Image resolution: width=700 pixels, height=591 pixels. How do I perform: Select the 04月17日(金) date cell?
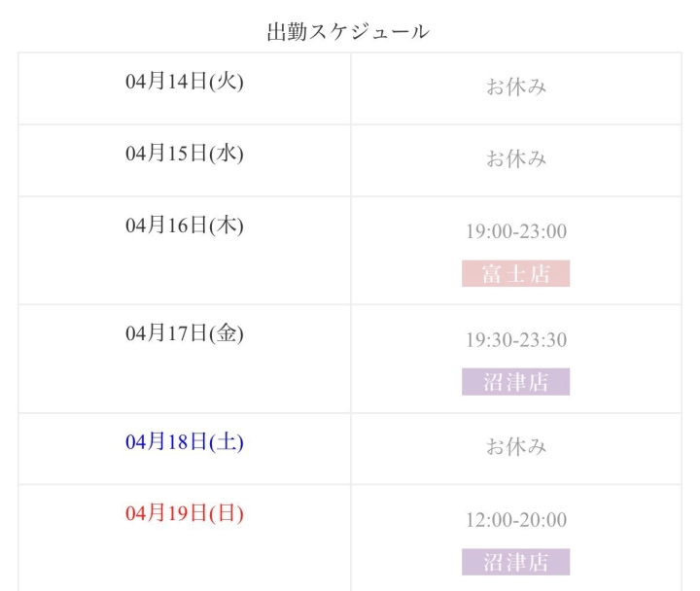[185, 333]
